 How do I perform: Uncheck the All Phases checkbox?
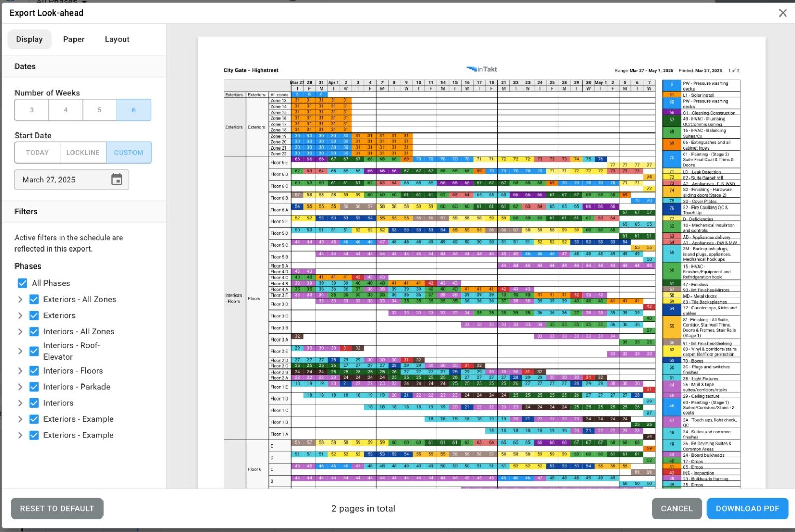pos(22,283)
